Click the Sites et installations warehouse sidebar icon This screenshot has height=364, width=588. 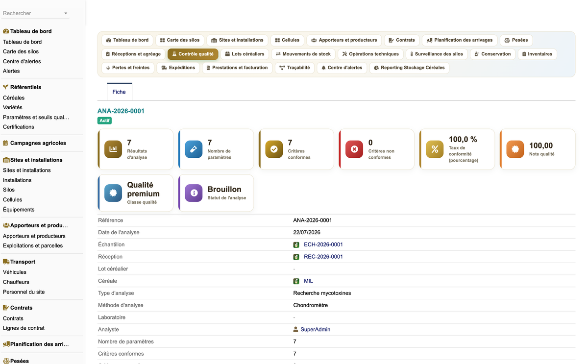(x=6, y=160)
